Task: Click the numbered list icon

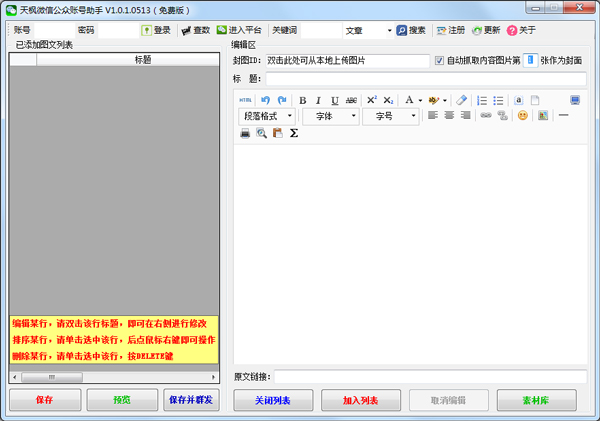Action: tap(482, 100)
